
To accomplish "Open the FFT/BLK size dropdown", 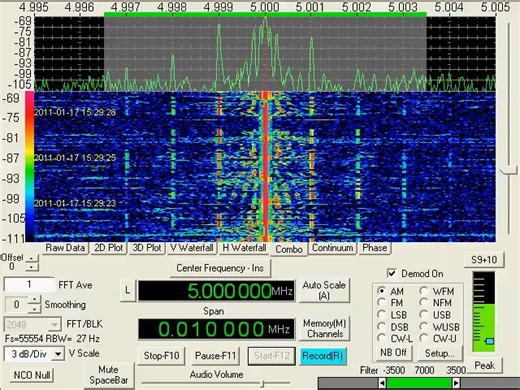I will (x=54, y=324).
